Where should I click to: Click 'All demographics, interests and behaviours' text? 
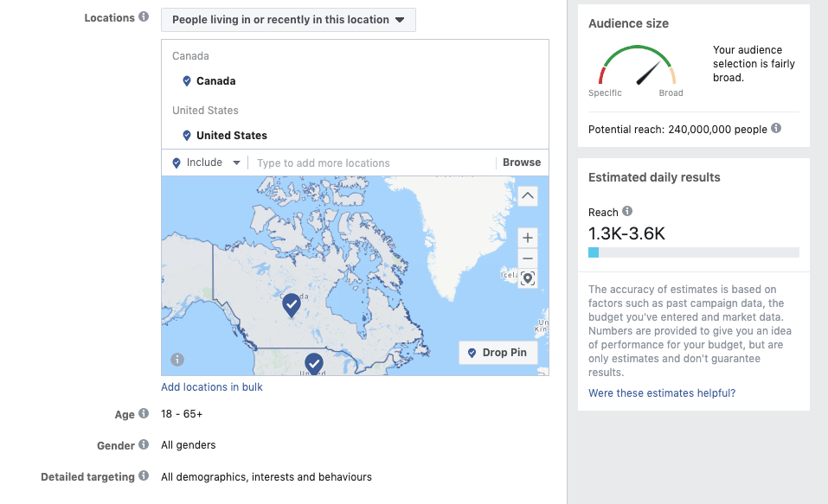coord(266,477)
